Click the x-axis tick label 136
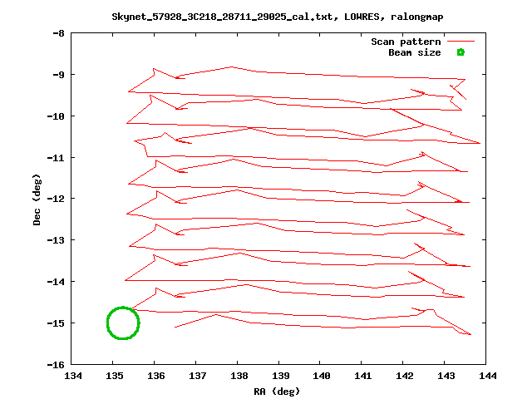The height and width of the screenshot is (399, 532). [x=155, y=376]
